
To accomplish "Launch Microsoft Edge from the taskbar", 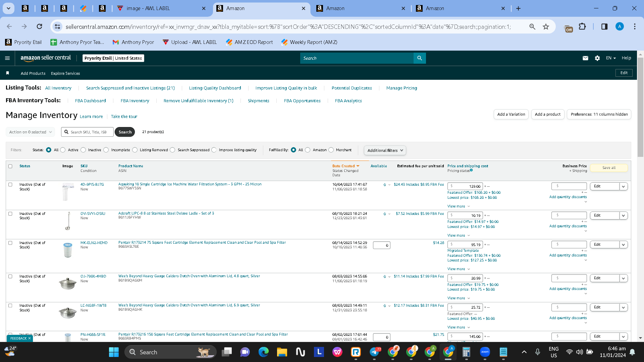I will pos(264,352).
